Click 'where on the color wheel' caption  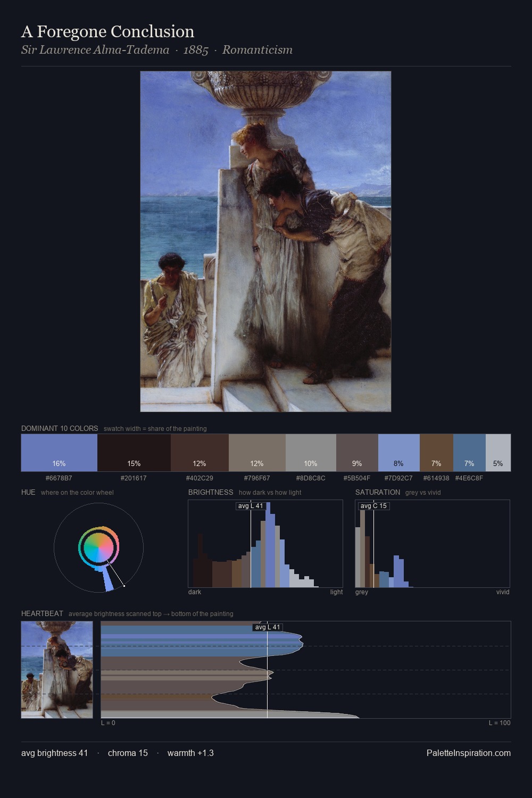(77, 493)
